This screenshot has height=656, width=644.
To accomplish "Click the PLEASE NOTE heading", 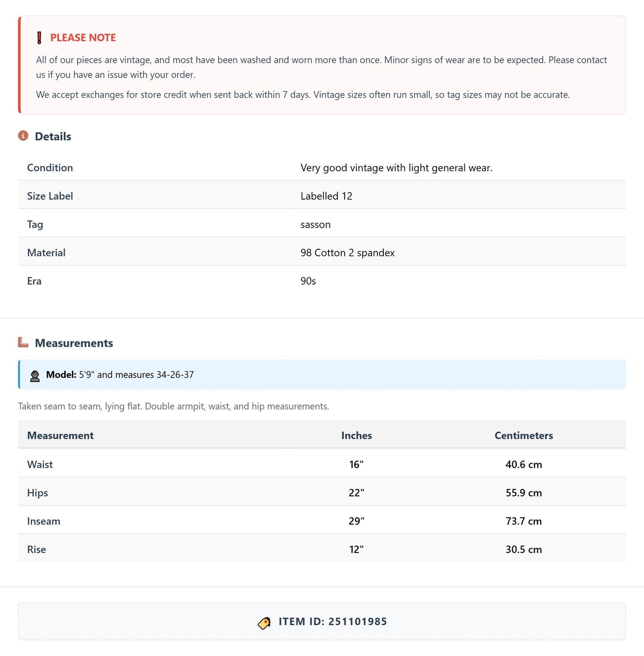I will tap(83, 38).
